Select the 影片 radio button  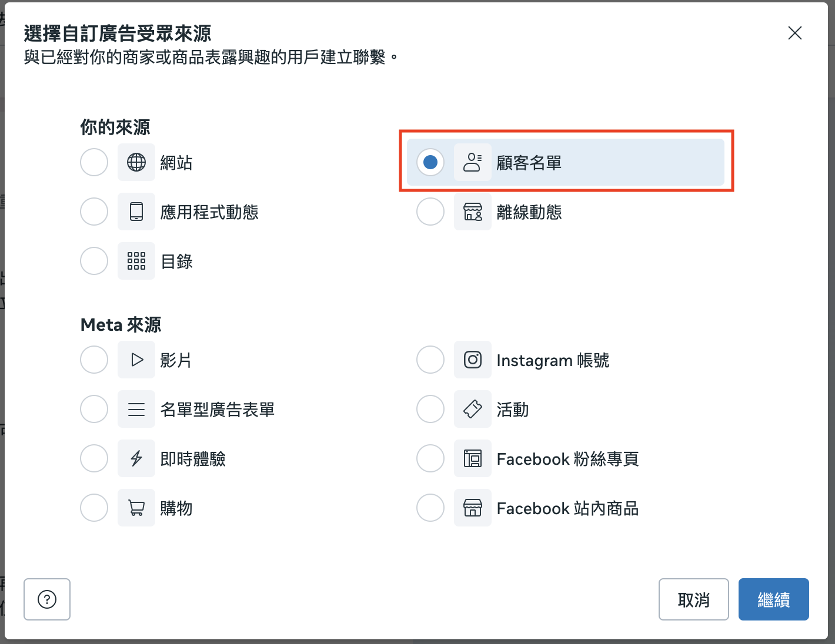coord(93,360)
